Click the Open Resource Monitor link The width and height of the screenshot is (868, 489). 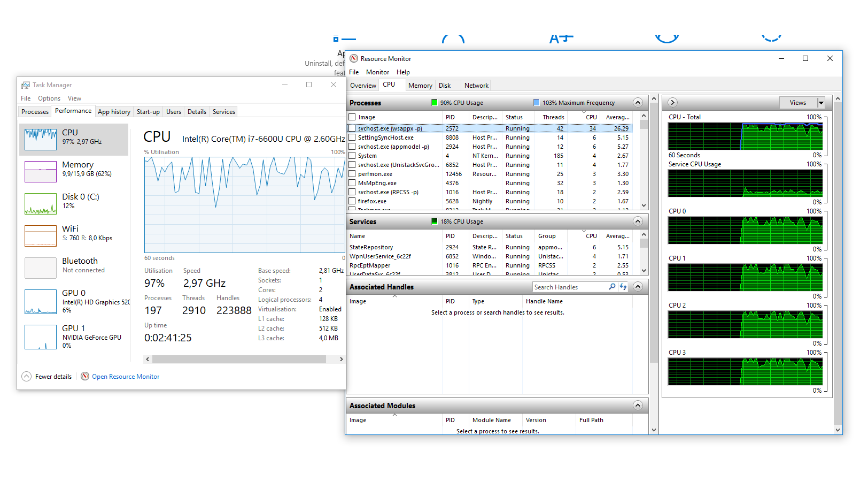coord(126,377)
